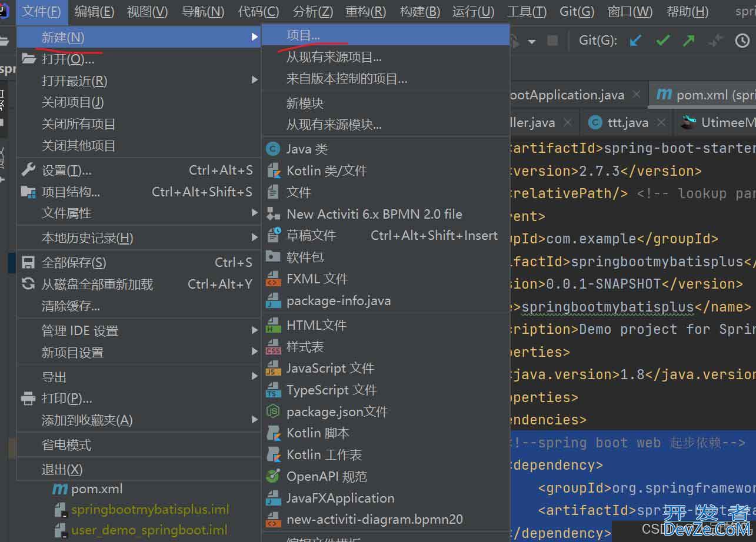Select 清除缓存... in File menu

click(139, 306)
